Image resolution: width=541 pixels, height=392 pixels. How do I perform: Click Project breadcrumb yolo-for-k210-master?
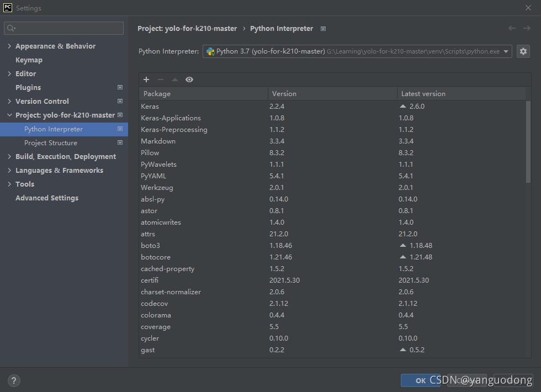pyautogui.click(x=187, y=29)
